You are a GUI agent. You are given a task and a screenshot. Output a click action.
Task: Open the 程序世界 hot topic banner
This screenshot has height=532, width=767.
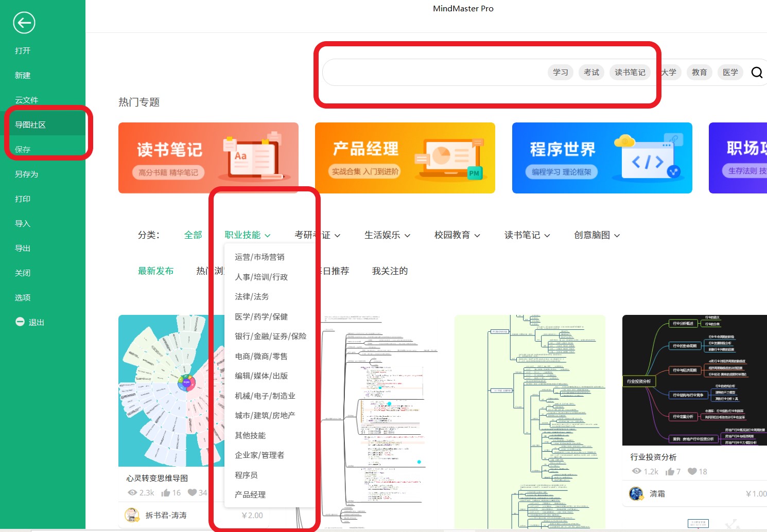pos(602,158)
